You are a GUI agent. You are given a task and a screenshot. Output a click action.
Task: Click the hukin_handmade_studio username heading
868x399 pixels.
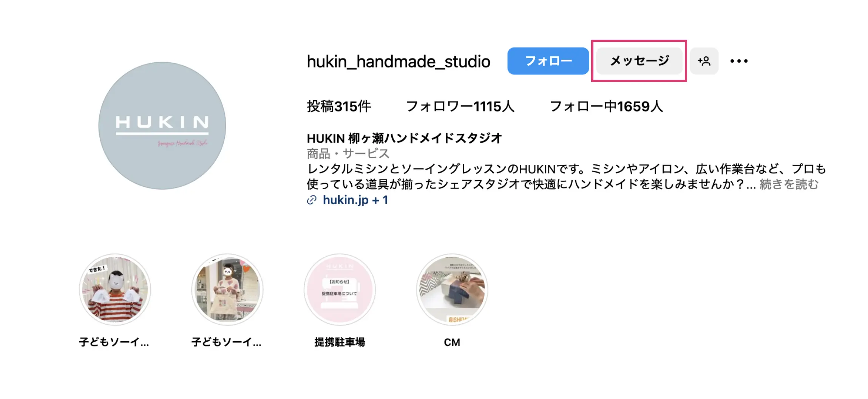tap(398, 62)
